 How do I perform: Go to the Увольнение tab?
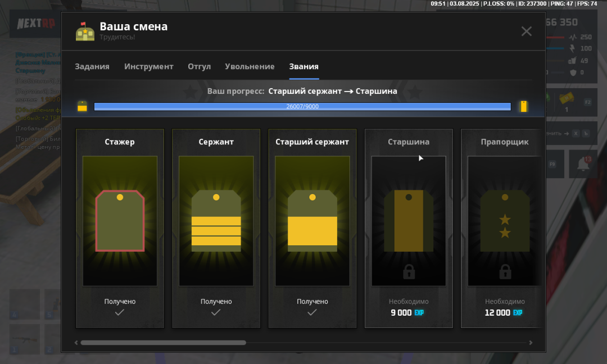(250, 66)
